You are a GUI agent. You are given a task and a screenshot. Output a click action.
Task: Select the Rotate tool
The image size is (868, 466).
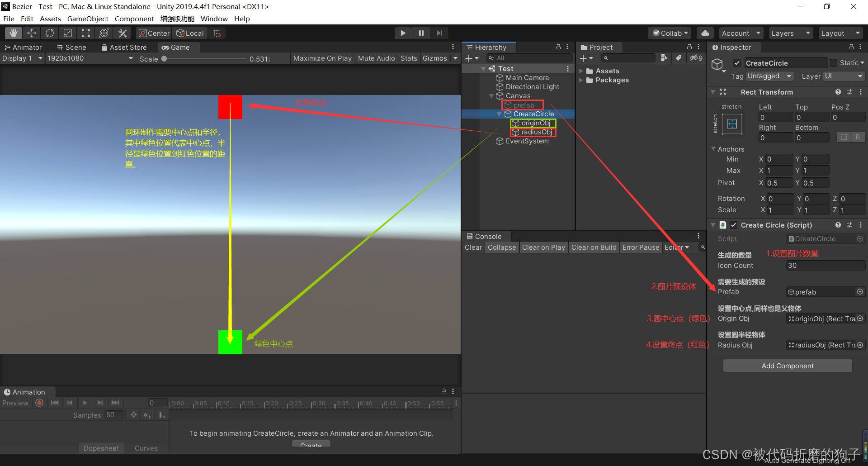point(49,33)
